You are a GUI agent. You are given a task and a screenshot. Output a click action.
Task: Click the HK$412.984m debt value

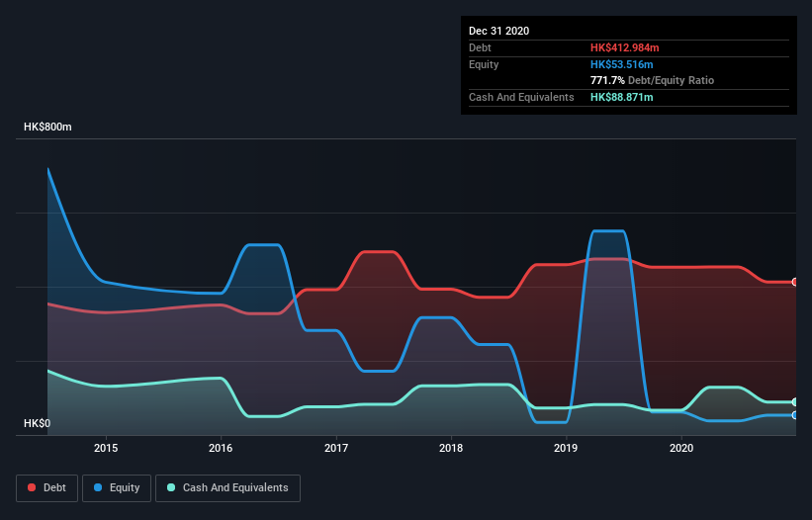(x=624, y=47)
